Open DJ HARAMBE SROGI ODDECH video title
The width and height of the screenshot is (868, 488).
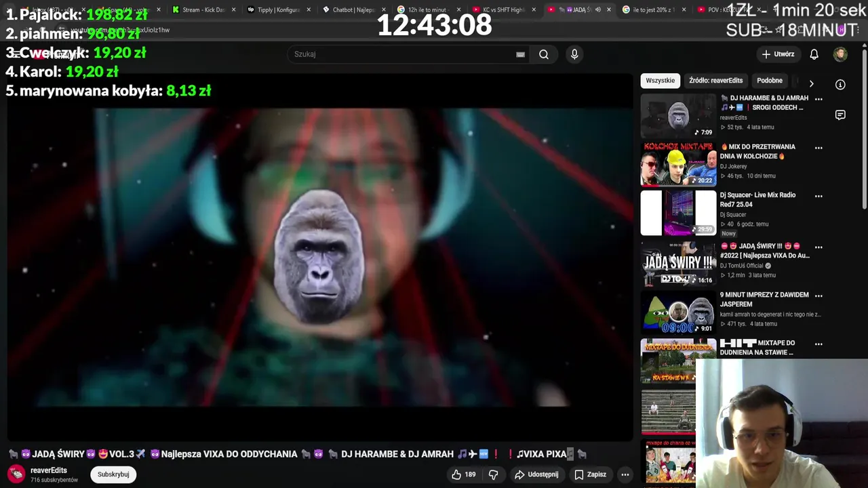pyautogui.click(x=764, y=103)
